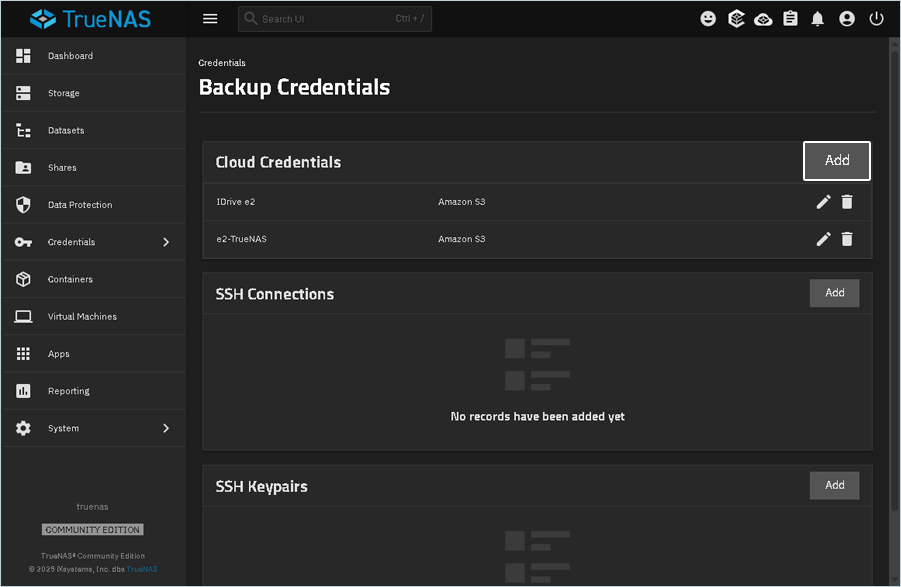
Task: Focus the Search UI field
Action: (x=334, y=19)
